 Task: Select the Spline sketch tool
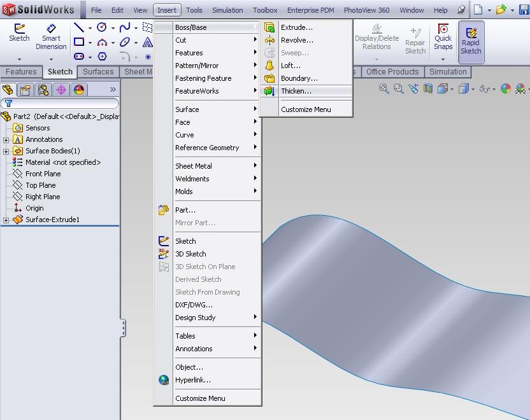click(125, 27)
